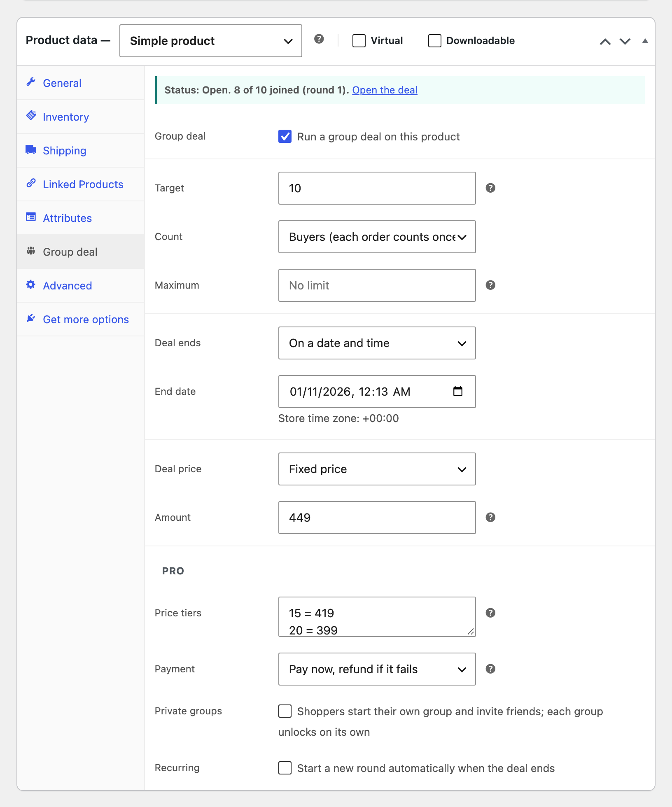
Task: Click into the Price tiers textarea
Action: click(377, 617)
